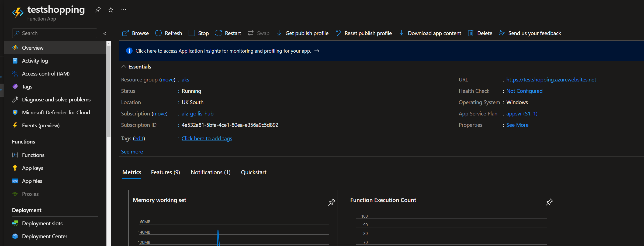Click the 'Windows' operating system value
Viewport: 644px width, 246px height.
(517, 102)
